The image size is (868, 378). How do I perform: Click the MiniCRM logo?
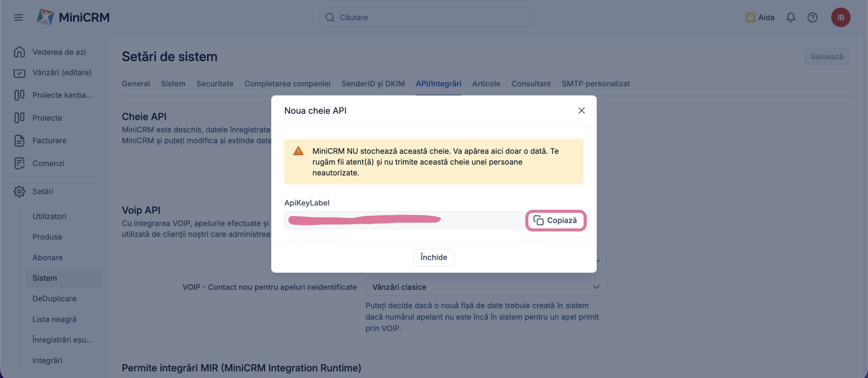pos(73,17)
